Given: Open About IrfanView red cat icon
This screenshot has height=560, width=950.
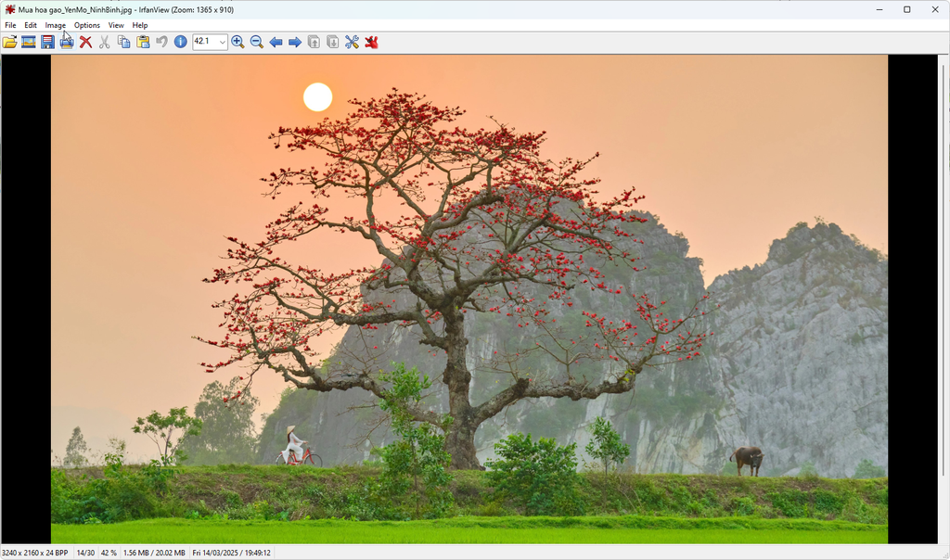Looking at the screenshot, I should point(371,42).
